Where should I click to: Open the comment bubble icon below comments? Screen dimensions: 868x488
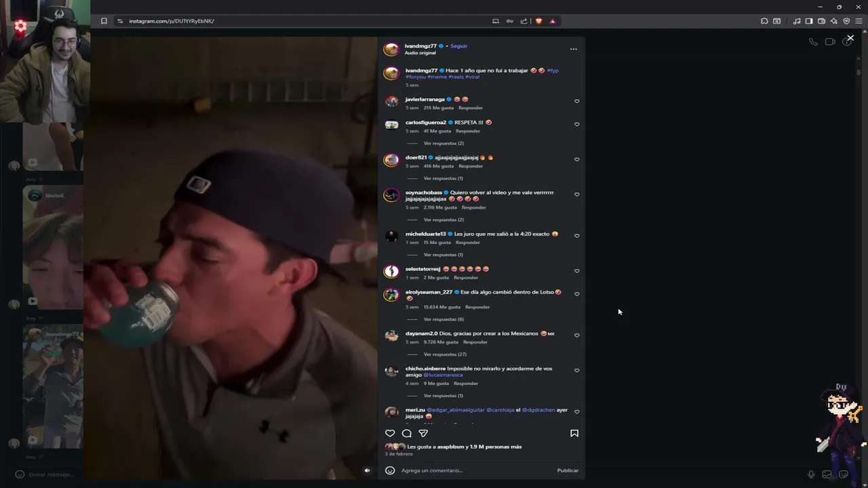point(407,433)
